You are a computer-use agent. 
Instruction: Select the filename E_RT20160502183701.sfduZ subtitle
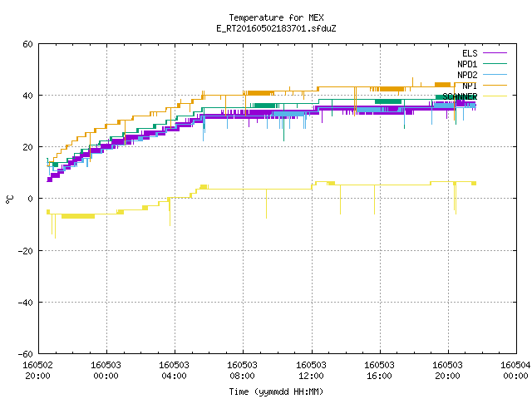(276, 28)
